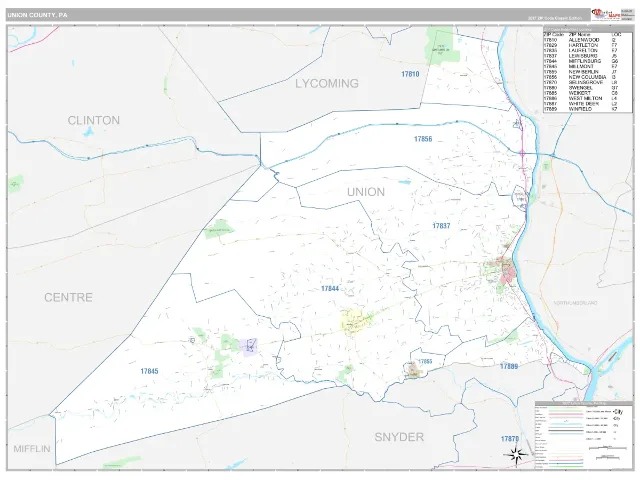The height and width of the screenshot is (480, 640).
Task: Click the SNYDER county label
Action: click(x=399, y=437)
